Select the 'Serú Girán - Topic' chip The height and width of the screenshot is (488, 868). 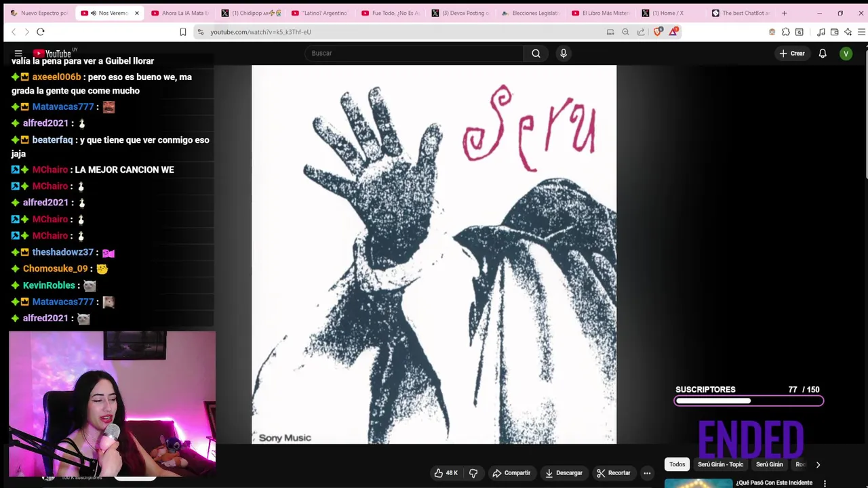coord(720,464)
